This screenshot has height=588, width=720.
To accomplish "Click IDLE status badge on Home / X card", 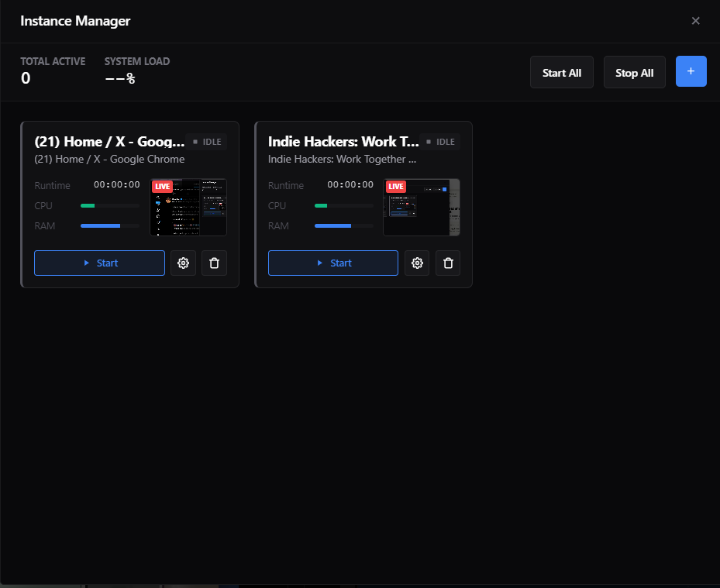I will point(207,142).
